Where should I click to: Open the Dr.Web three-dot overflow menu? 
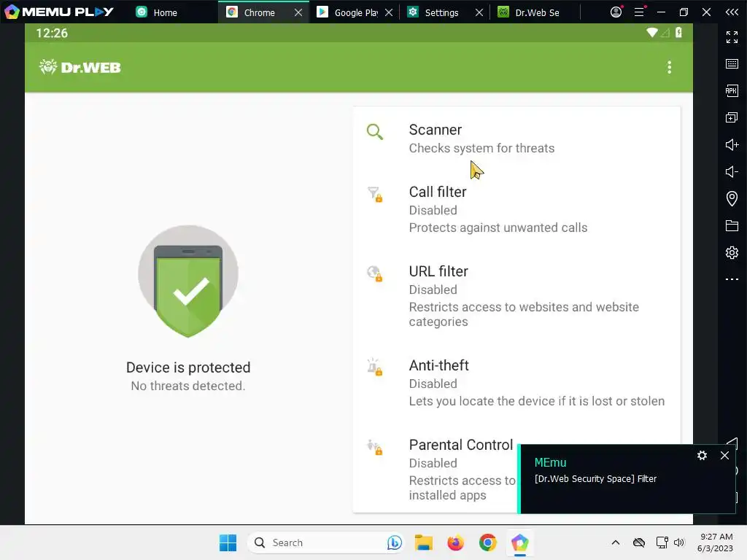670,67
